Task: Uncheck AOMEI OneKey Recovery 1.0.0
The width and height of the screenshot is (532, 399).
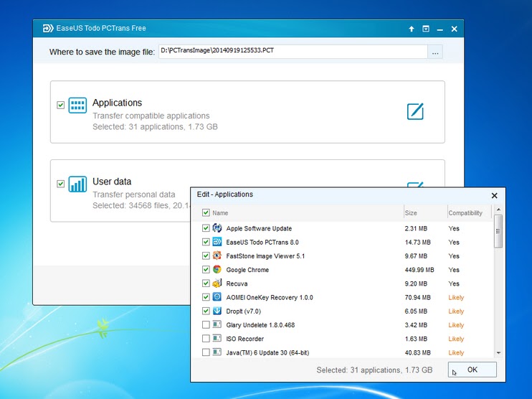Action: click(x=206, y=297)
